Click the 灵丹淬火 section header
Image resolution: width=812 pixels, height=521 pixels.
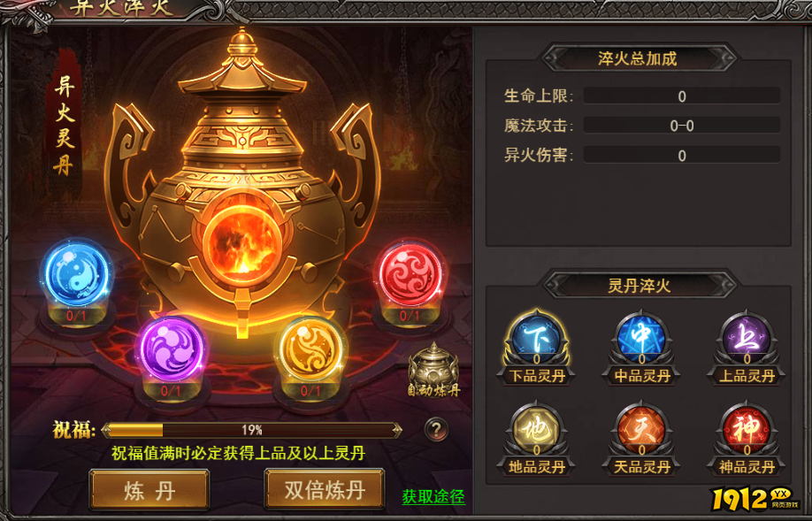click(639, 285)
